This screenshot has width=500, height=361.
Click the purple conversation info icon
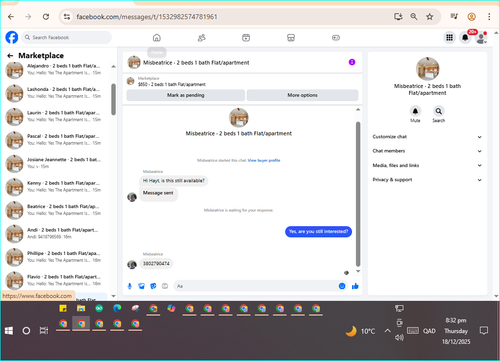(x=352, y=62)
